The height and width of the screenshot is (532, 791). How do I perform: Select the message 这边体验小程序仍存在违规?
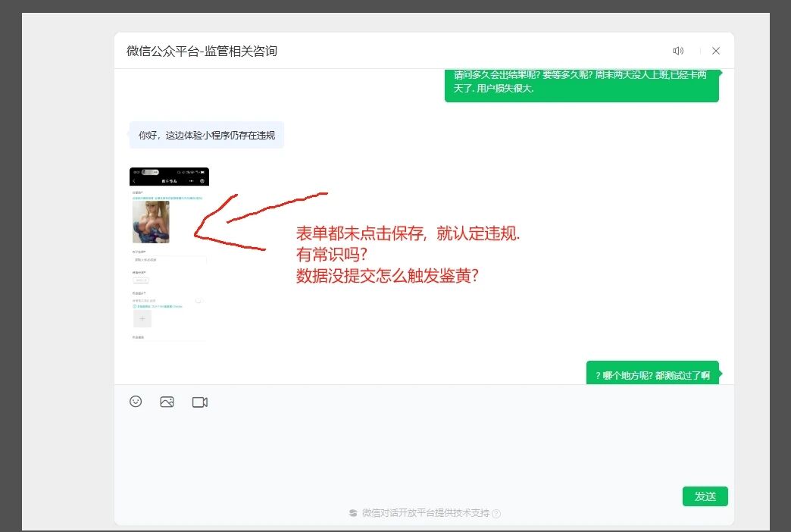point(207,135)
